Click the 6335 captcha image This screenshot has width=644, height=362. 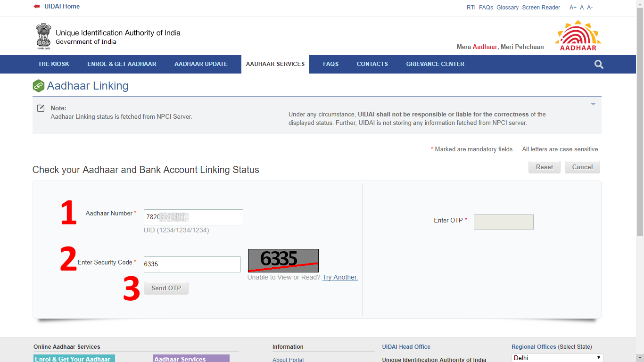(283, 261)
